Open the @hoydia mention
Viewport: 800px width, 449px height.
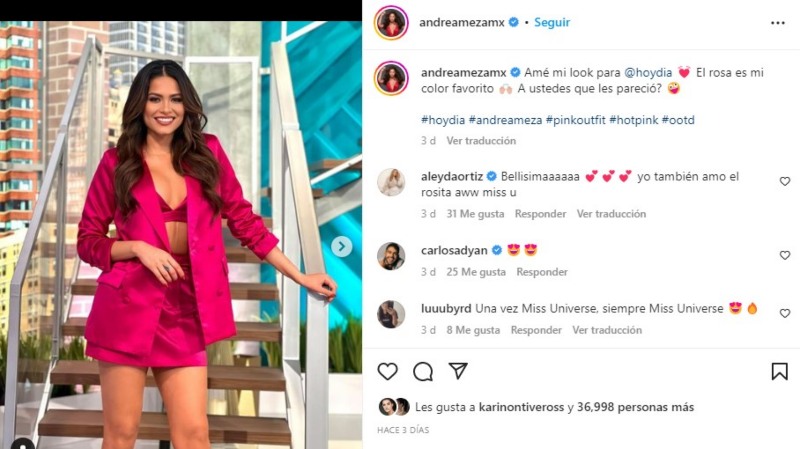(648, 72)
